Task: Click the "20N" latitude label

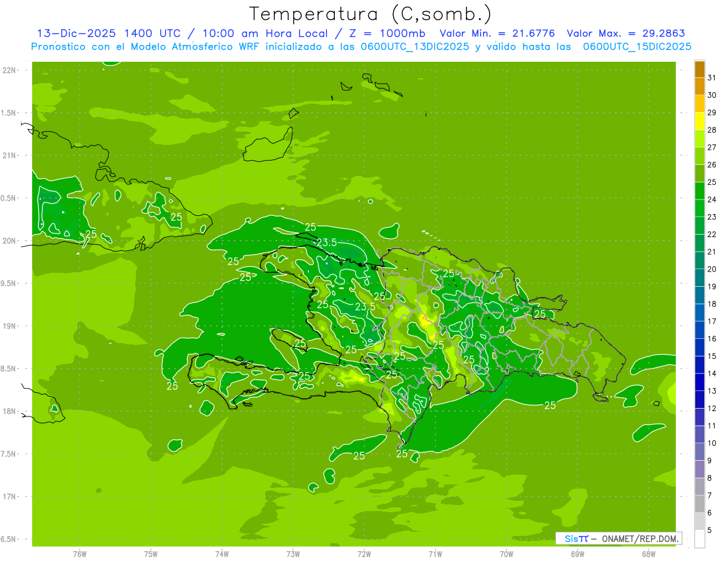Action: coord(10,241)
